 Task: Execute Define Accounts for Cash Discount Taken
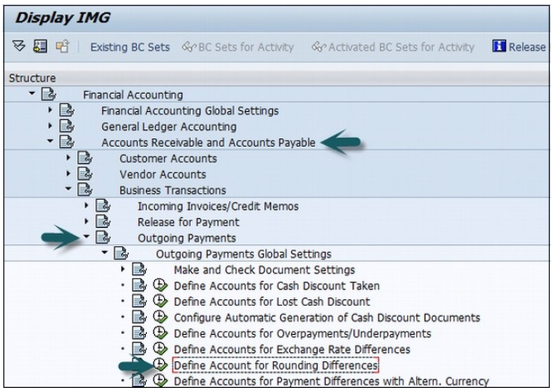162,286
